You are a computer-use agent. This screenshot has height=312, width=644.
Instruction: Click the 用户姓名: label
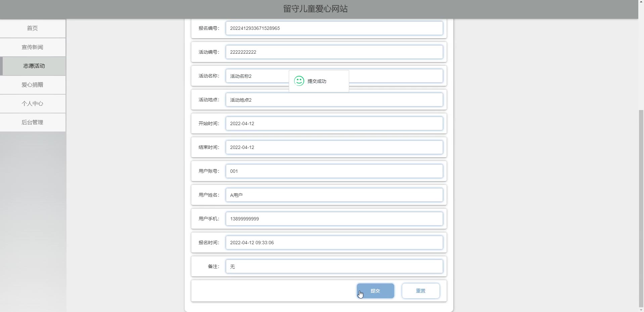[209, 195]
